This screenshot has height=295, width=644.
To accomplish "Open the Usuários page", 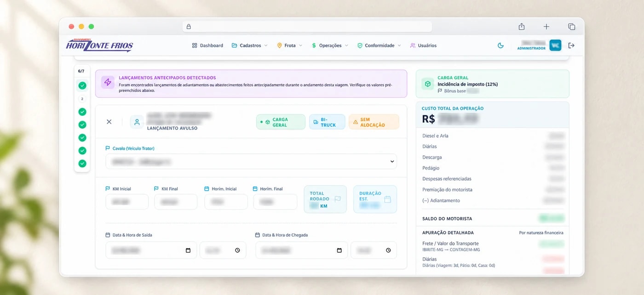I will (423, 45).
